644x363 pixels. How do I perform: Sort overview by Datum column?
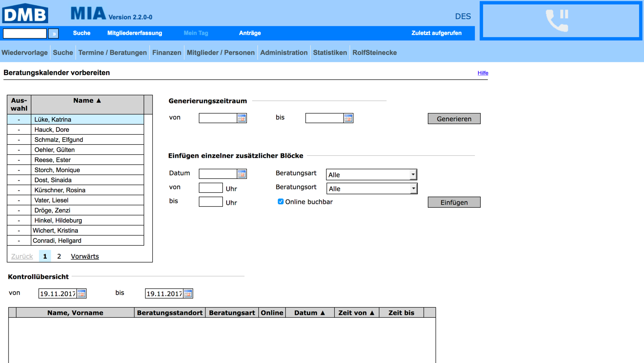click(x=310, y=313)
